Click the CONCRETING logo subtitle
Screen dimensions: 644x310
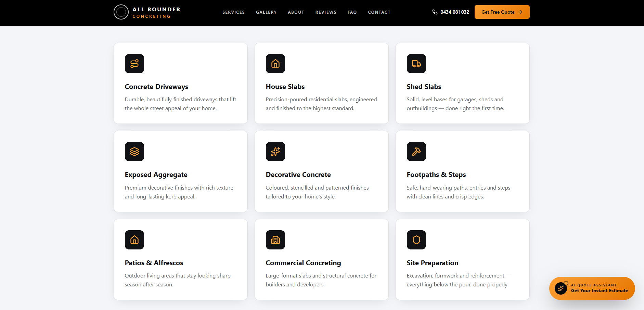152,16
